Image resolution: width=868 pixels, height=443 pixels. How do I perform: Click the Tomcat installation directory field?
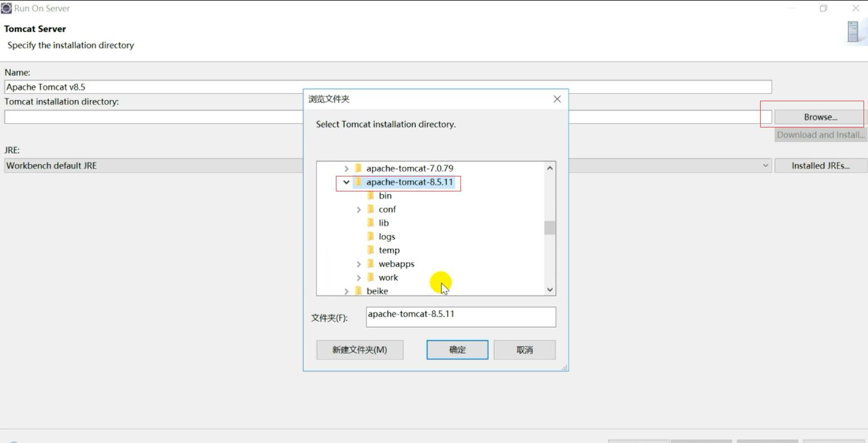point(388,117)
